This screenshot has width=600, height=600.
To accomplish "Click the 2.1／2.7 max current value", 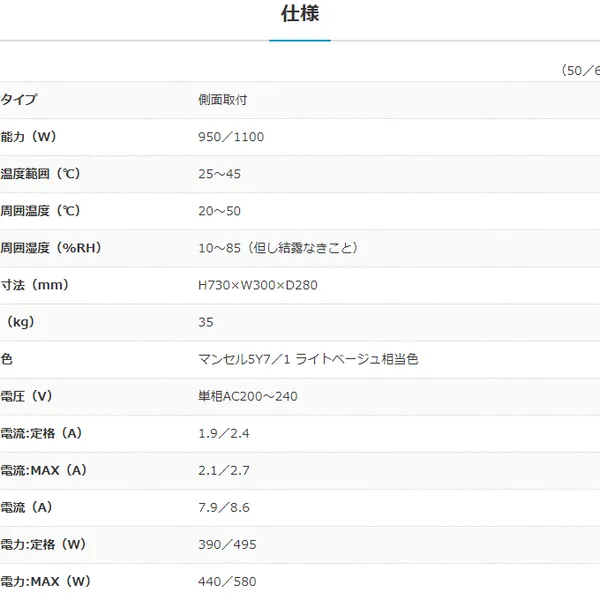I will coord(223,470).
